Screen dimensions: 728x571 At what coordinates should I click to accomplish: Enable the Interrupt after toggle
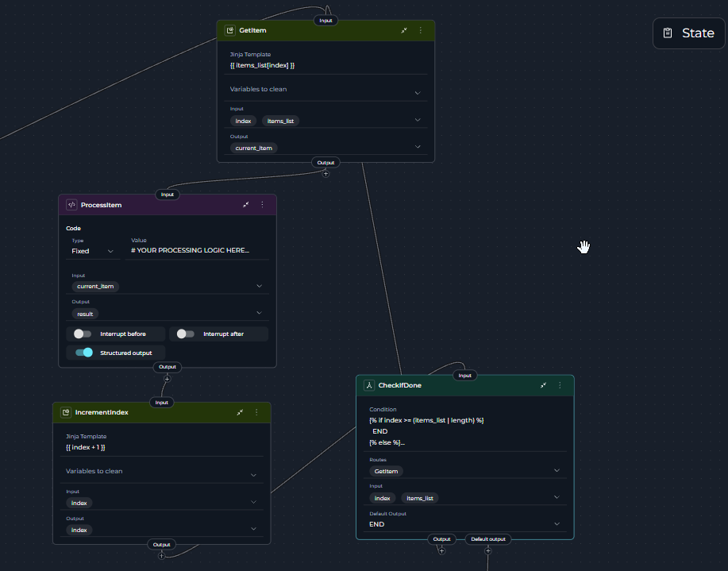coord(186,334)
